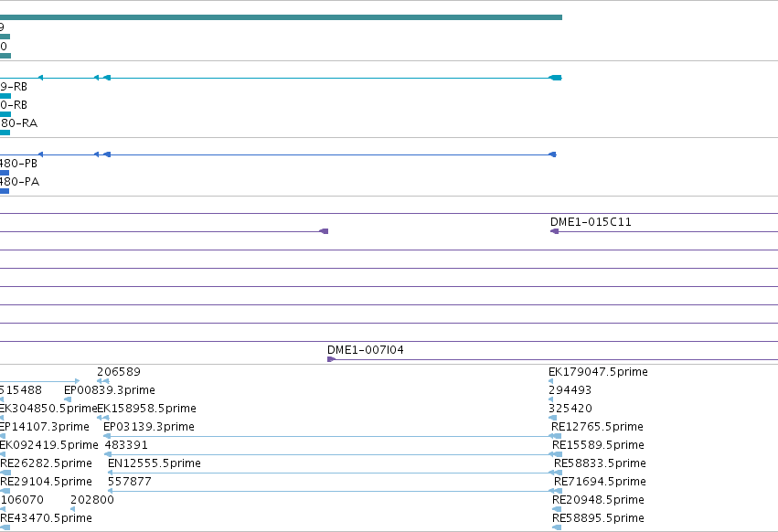Click the DME1-007I04 BAC label
778x532 pixels.
pos(365,350)
